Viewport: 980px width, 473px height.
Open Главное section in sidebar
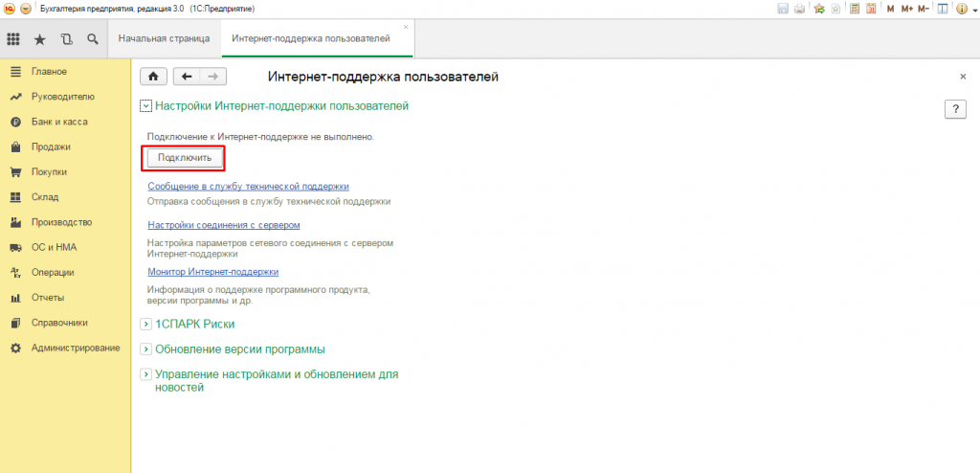pyautogui.click(x=66, y=71)
